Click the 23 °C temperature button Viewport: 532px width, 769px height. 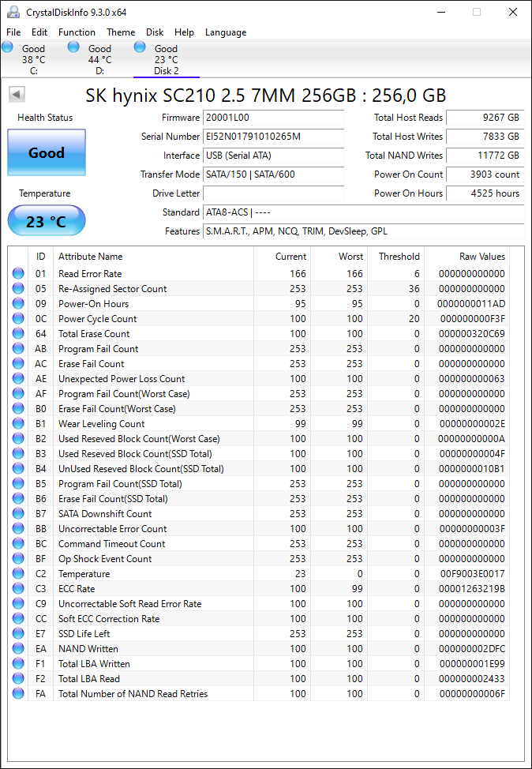[x=47, y=221]
